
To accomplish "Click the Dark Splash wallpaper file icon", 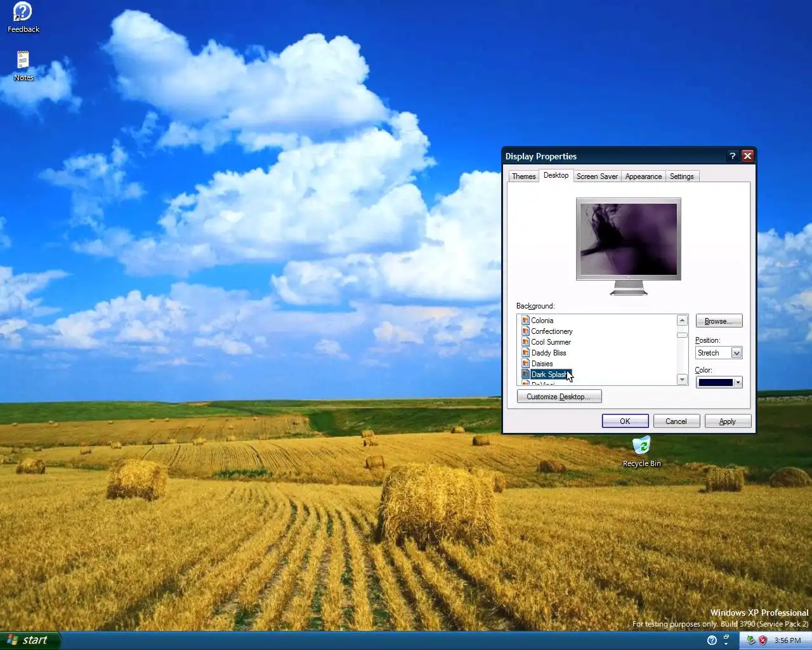I will tap(525, 375).
